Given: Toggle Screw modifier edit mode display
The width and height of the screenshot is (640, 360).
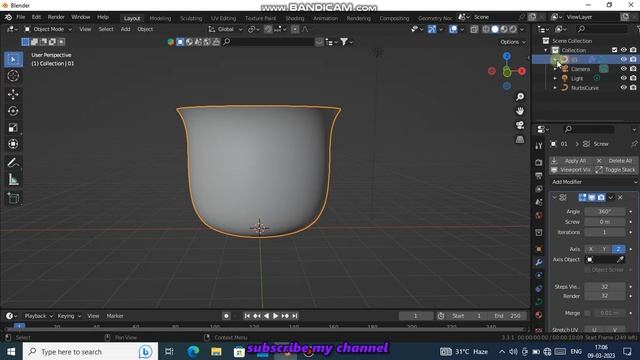Looking at the screenshot, I should (x=582, y=198).
